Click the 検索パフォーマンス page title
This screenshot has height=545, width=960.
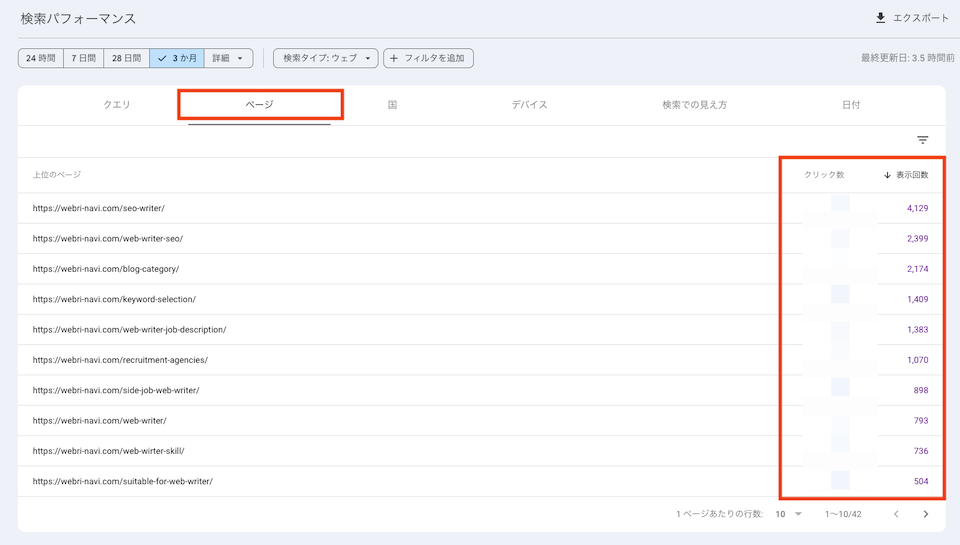pos(78,18)
